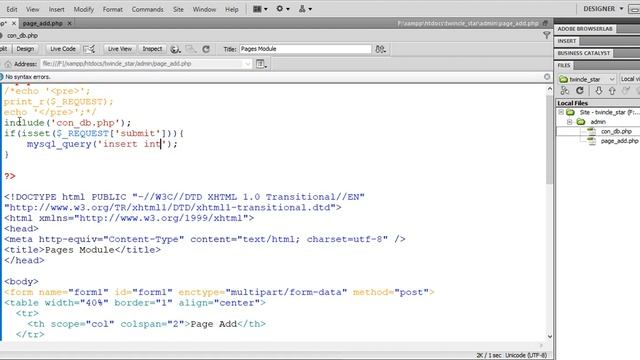Viewport: 640px width, 360px height.
Task: Close the page_add.php tab
Action: pos(69,23)
